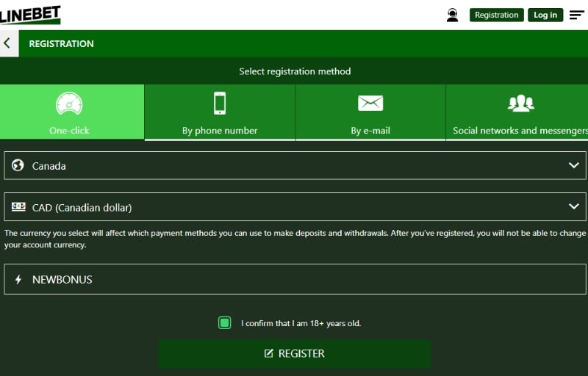
Task: Submit the form with REGISTER button
Action: (295, 353)
